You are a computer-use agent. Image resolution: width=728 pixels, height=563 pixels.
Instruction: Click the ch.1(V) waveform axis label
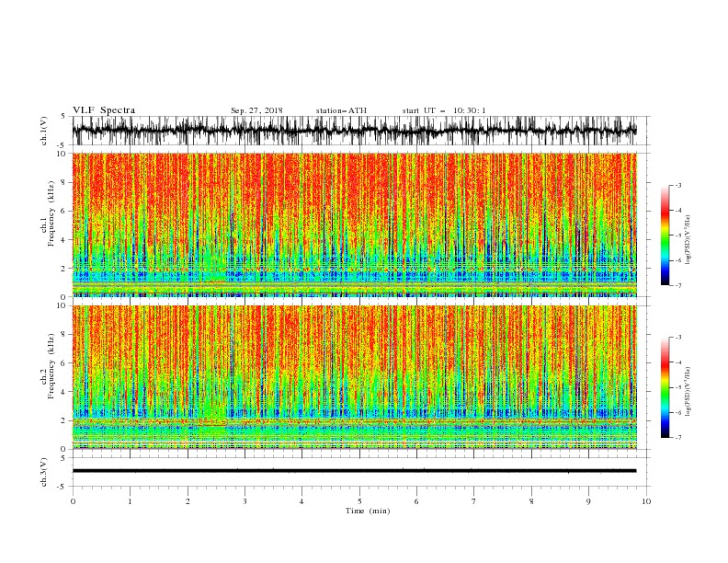pos(44,131)
